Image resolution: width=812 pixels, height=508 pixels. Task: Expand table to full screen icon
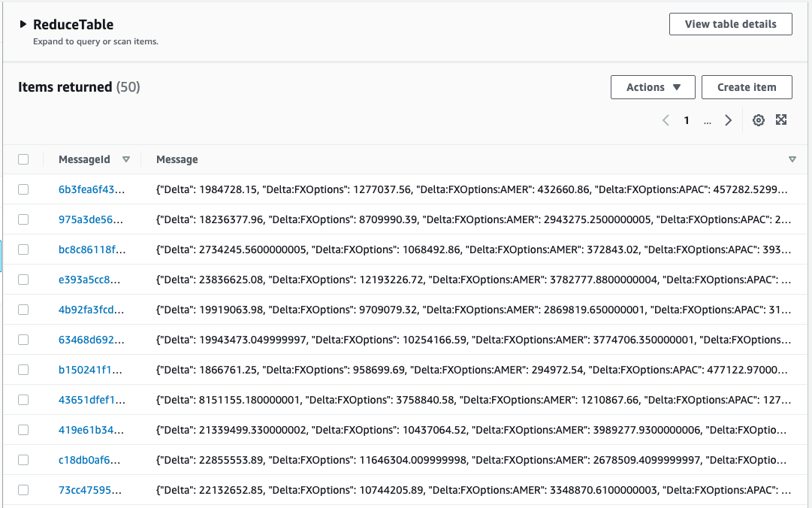[781, 119]
